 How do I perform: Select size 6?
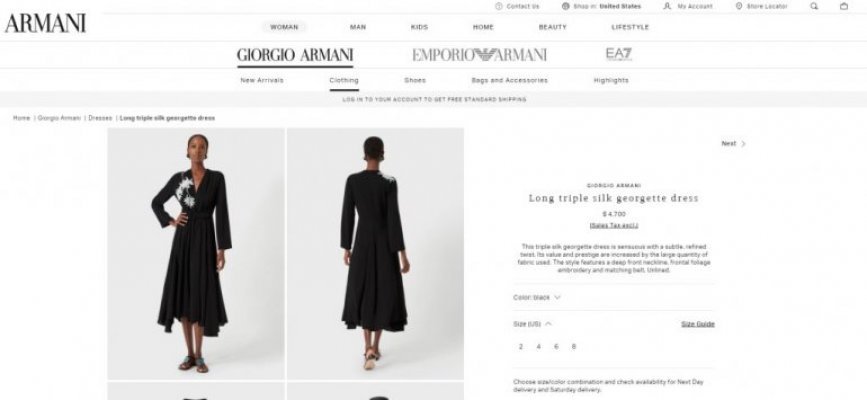pyautogui.click(x=556, y=347)
